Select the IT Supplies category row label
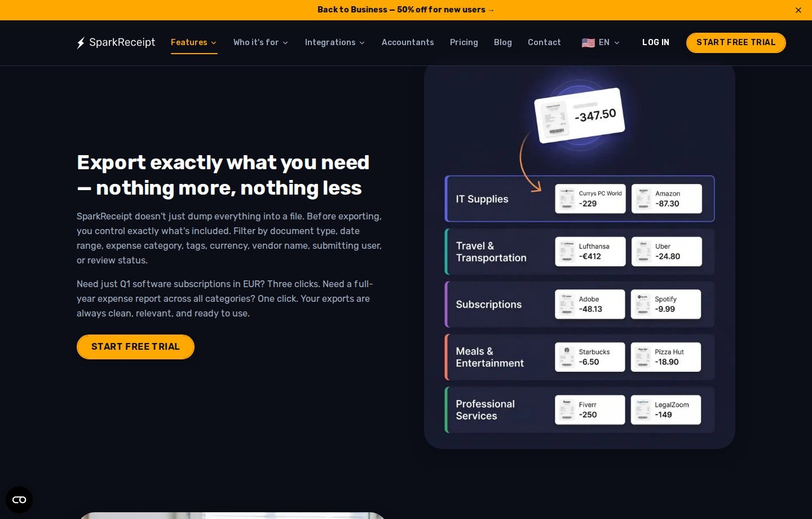Viewport: 812px width, 519px height. (x=482, y=199)
